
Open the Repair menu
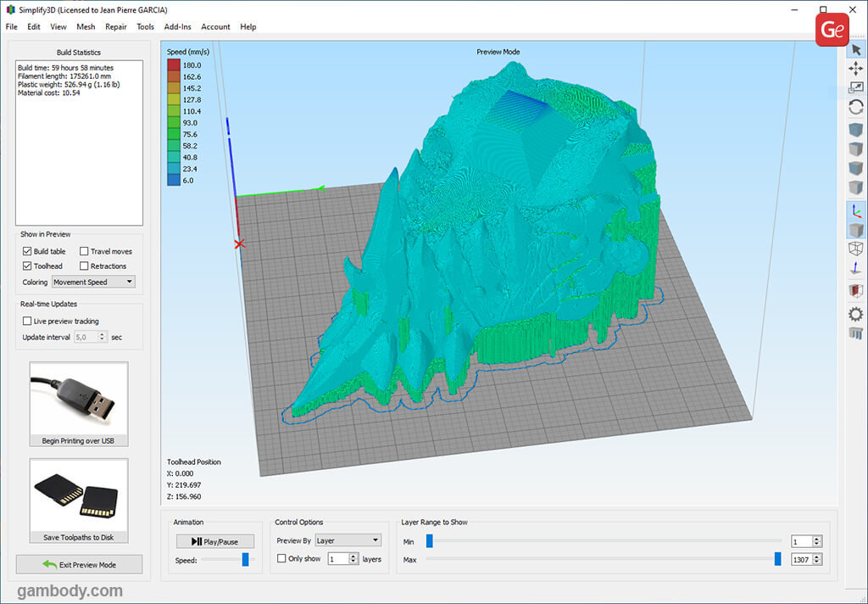[x=116, y=27]
